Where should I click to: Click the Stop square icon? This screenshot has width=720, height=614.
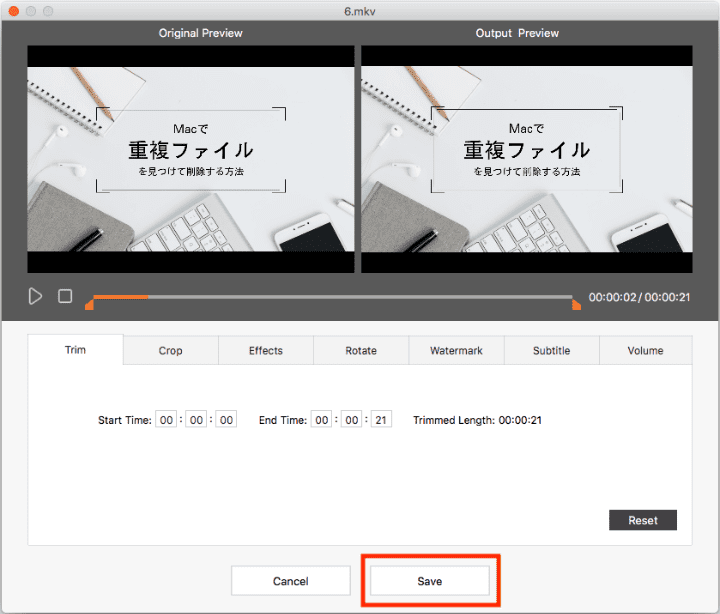click(x=65, y=296)
